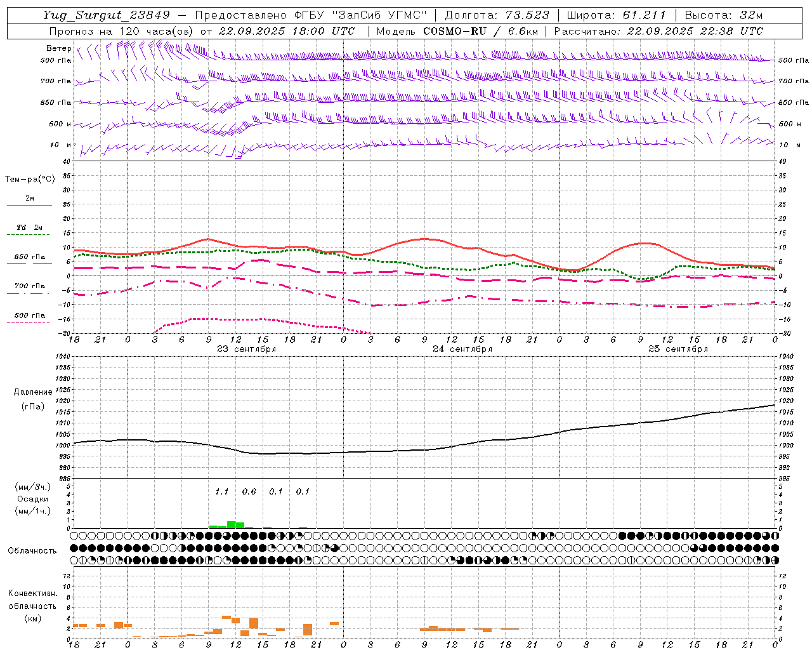Image resolution: width=812 pixels, height=650 pixels.
Task: Click the latitude value Широта: 61.211
Action: [616, 15]
